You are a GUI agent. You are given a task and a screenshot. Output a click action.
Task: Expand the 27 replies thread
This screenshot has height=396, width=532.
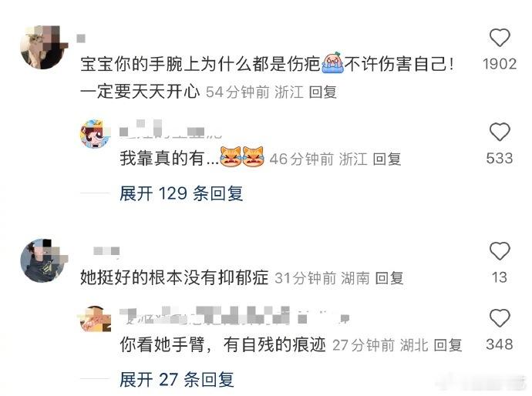177,379
